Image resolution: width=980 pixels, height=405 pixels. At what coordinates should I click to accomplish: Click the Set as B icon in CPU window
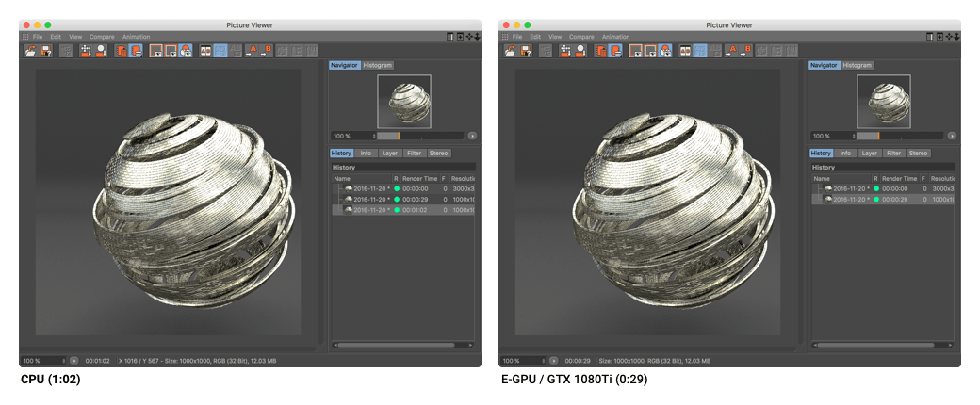[266, 51]
